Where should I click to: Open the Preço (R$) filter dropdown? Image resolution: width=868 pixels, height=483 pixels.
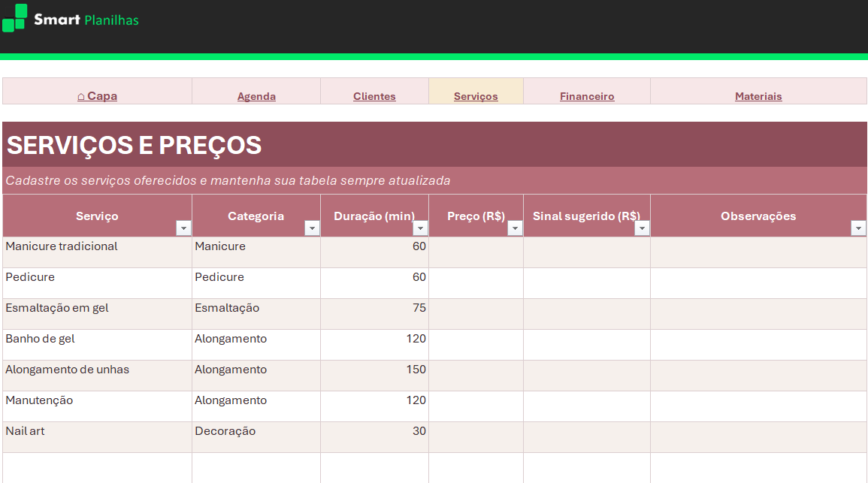tap(515, 228)
